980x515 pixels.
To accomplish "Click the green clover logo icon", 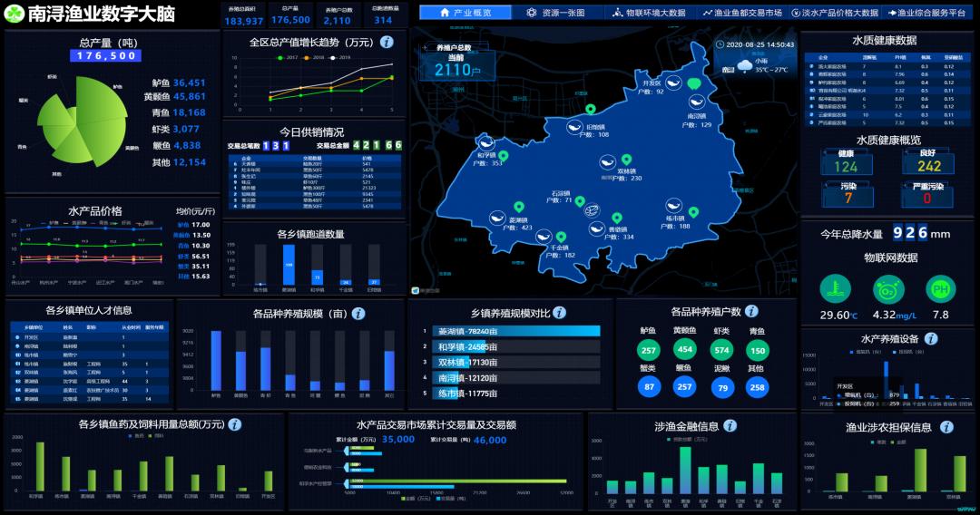I will coord(14,13).
